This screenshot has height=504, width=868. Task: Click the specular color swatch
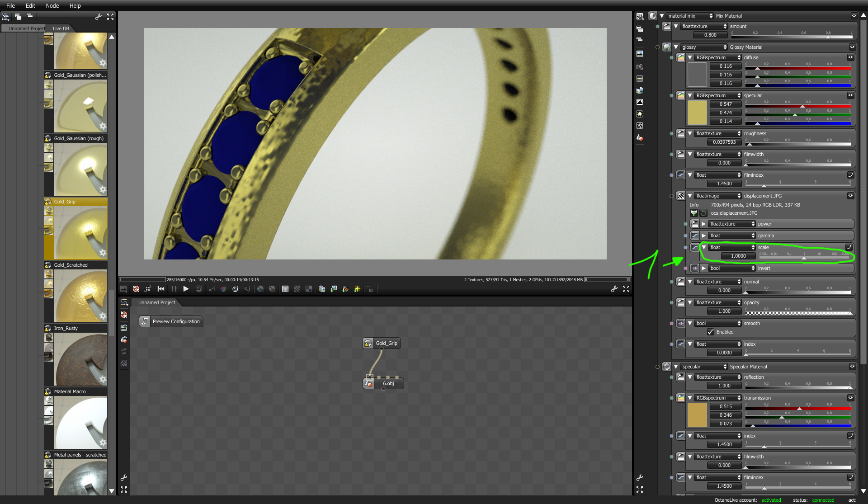697,113
